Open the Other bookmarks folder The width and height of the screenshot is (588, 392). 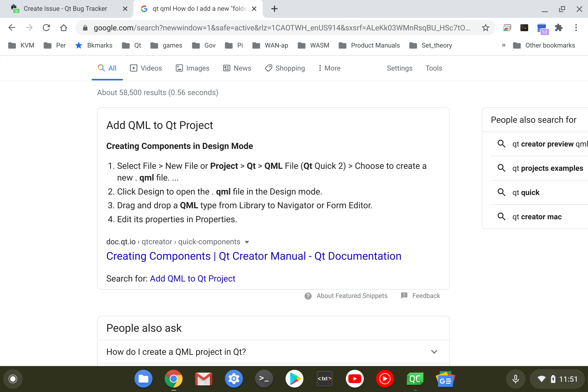click(544, 45)
